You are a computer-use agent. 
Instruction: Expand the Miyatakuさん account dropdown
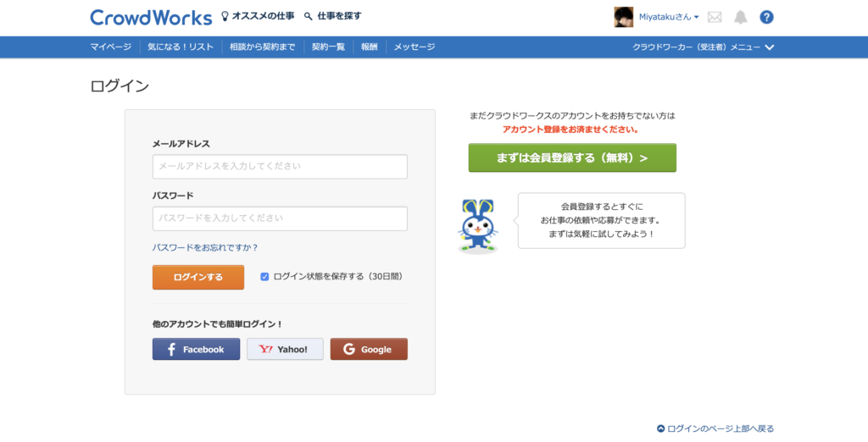click(669, 17)
